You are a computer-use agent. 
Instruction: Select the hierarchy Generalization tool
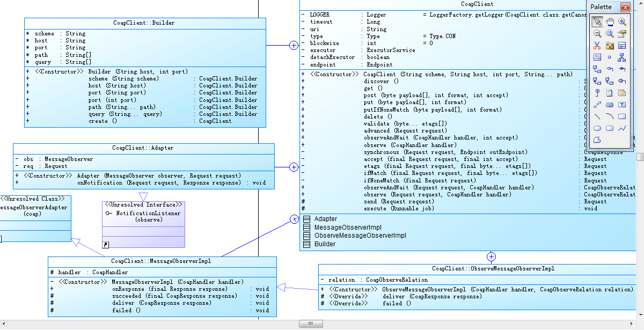coord(621,57)
